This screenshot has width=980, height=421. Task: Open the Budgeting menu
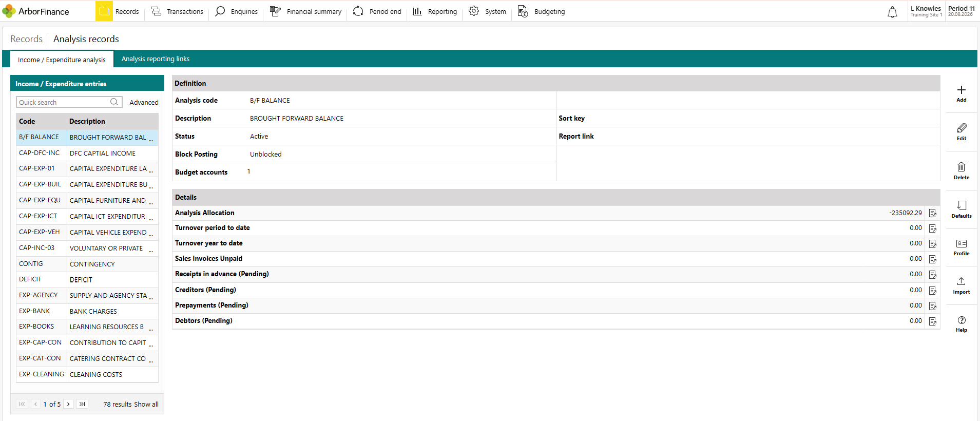click(x=541, y=11)
